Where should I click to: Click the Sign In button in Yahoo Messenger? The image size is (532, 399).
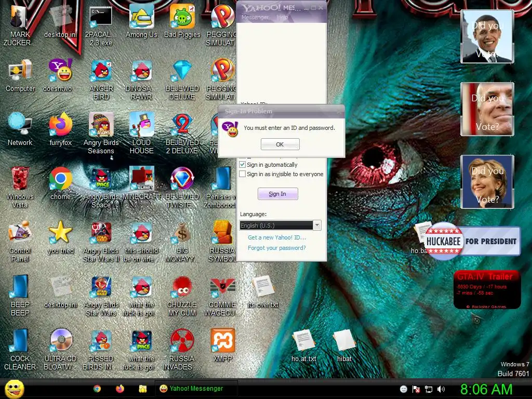pyautogui.click(x=277, y=194)
